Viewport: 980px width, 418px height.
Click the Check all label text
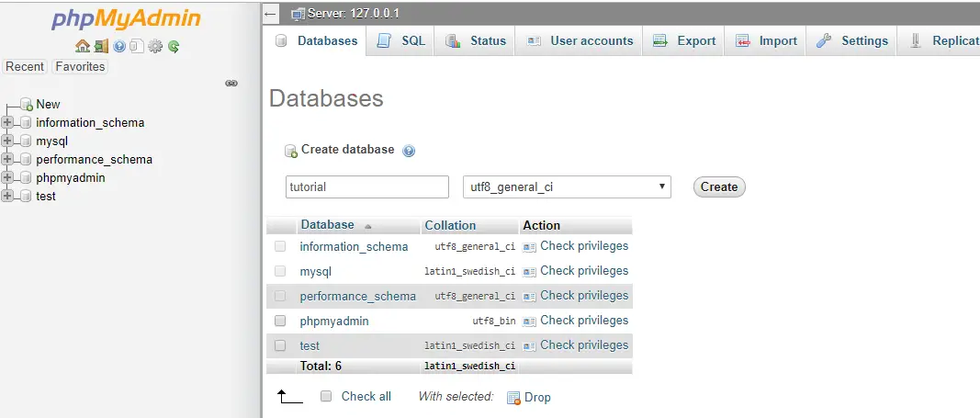point(366,396)
